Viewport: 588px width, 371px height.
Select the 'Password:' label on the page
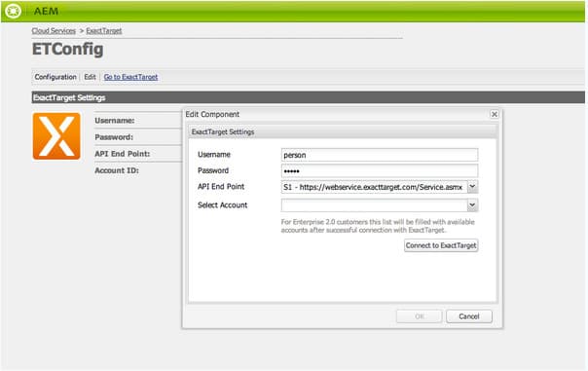(x=114, y=137)
